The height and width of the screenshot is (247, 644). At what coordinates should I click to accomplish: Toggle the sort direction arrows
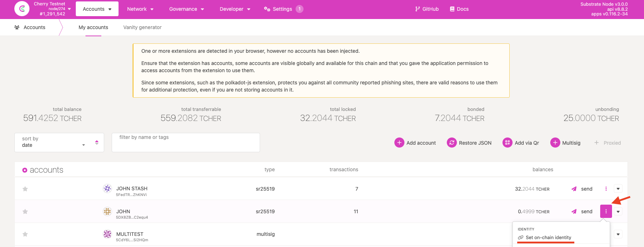97,143
